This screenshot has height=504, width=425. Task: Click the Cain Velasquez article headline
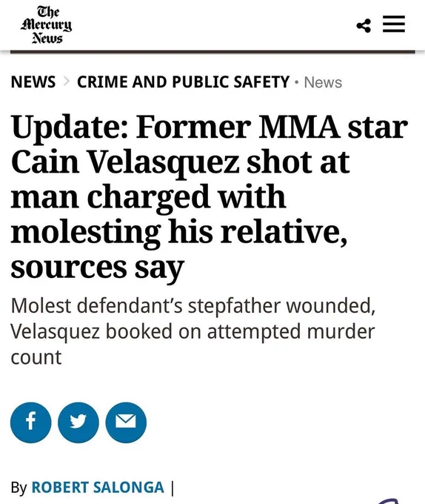click(x=210, y=197)
